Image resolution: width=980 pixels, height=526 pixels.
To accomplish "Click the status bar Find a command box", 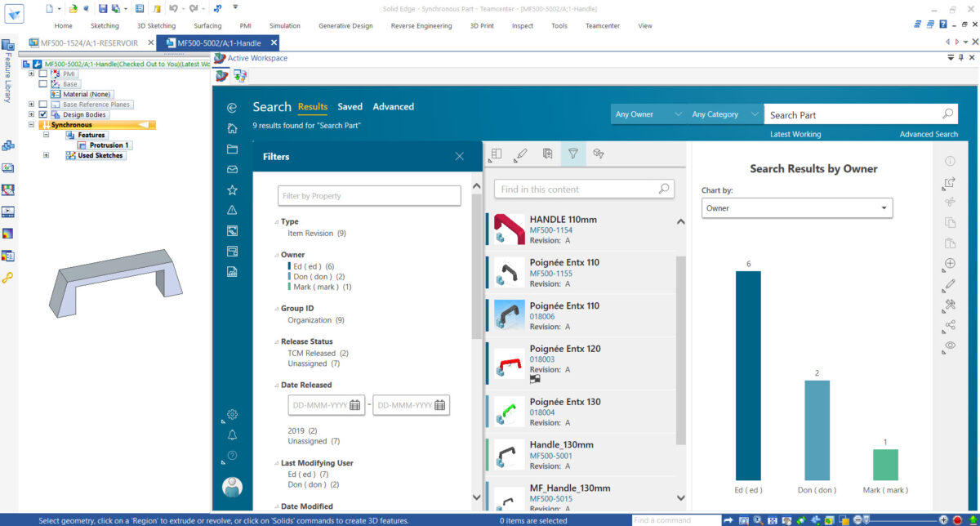I will click(x=675, y=519).
